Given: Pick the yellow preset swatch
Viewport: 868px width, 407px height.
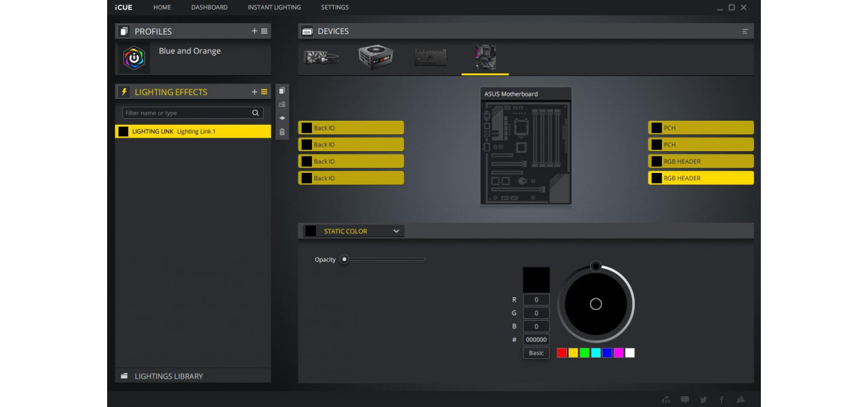Looking at the screenshot, I should (x=573, y=353).
